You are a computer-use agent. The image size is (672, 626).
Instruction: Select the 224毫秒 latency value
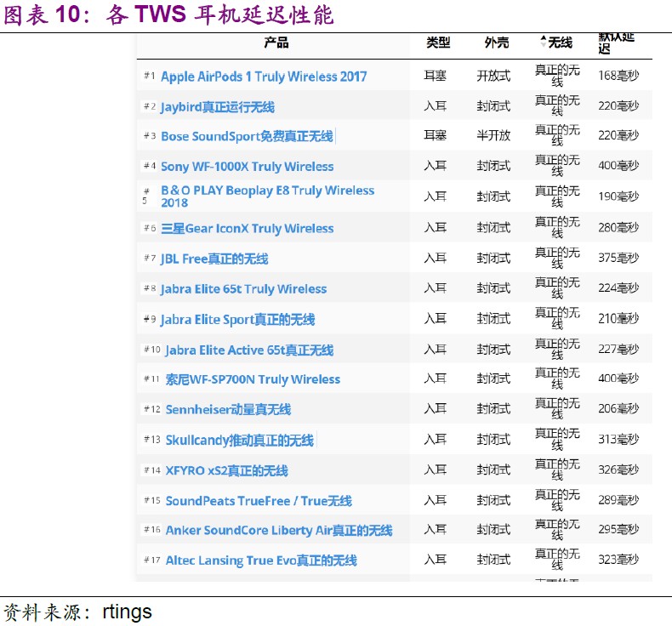[x=618, y=287]
